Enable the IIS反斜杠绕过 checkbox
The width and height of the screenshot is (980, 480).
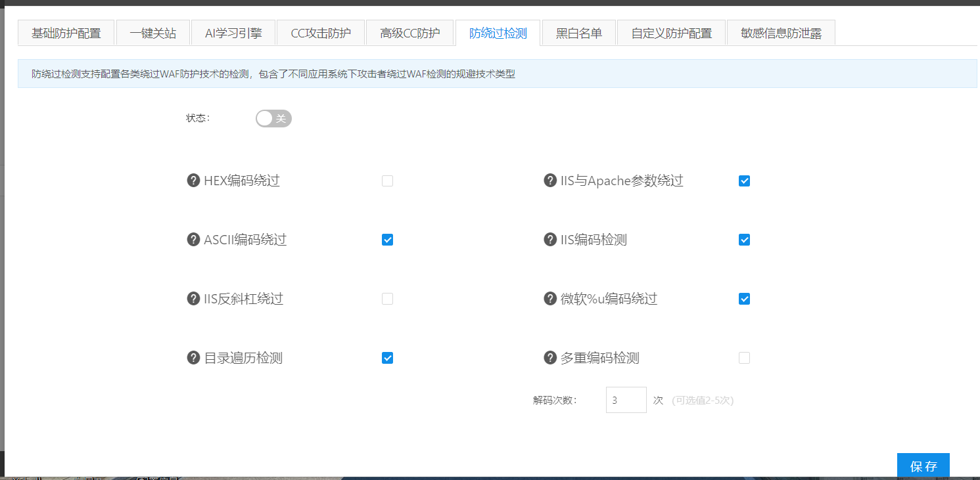pos(388,299)
